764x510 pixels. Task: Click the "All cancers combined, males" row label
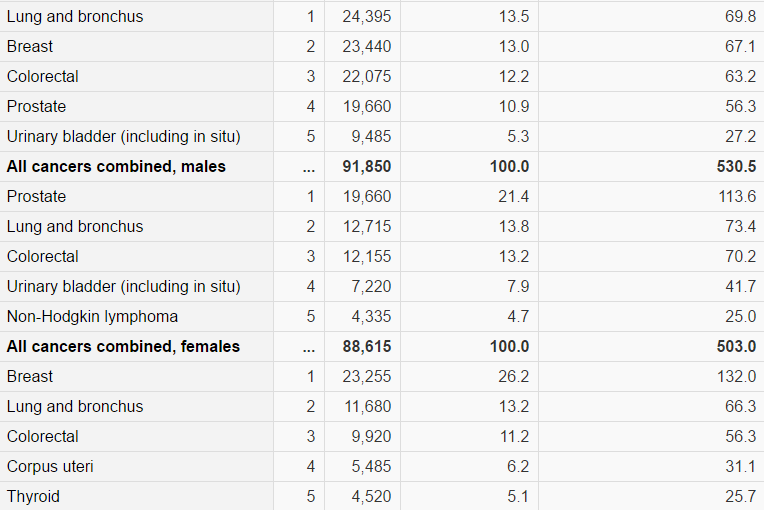[x=116, y=167]
